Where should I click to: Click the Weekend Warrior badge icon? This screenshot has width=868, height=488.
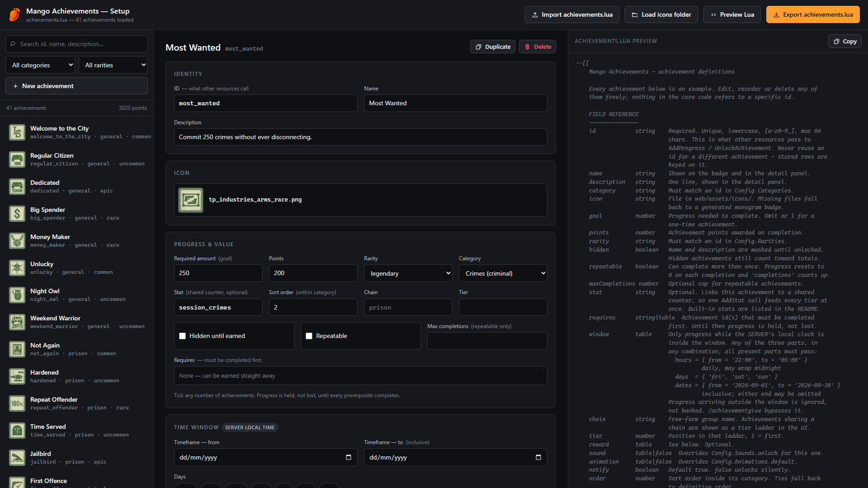point(17,322)
